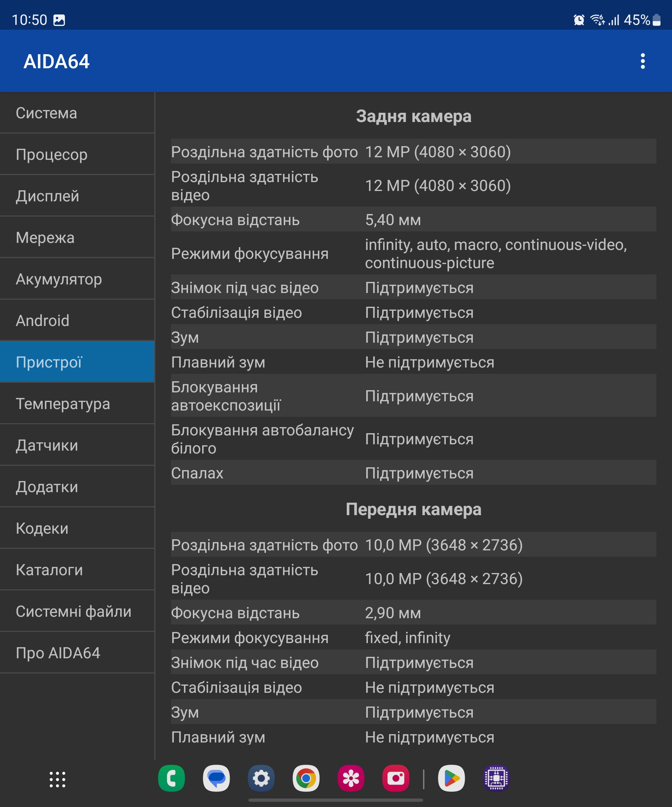The image size is (672, 807).
Task: Open the Дисплей section
Action: 77,196
